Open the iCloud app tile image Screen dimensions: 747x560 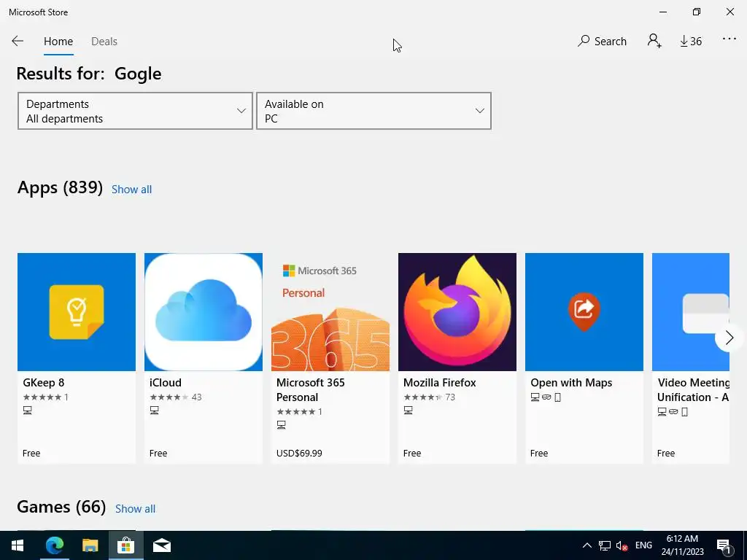click(204, 312)
